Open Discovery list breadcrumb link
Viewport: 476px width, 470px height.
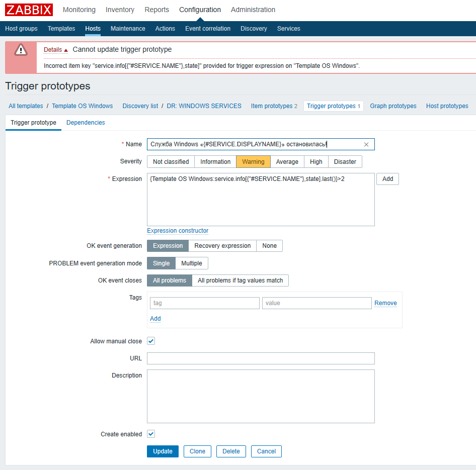(x=140, y=106)
